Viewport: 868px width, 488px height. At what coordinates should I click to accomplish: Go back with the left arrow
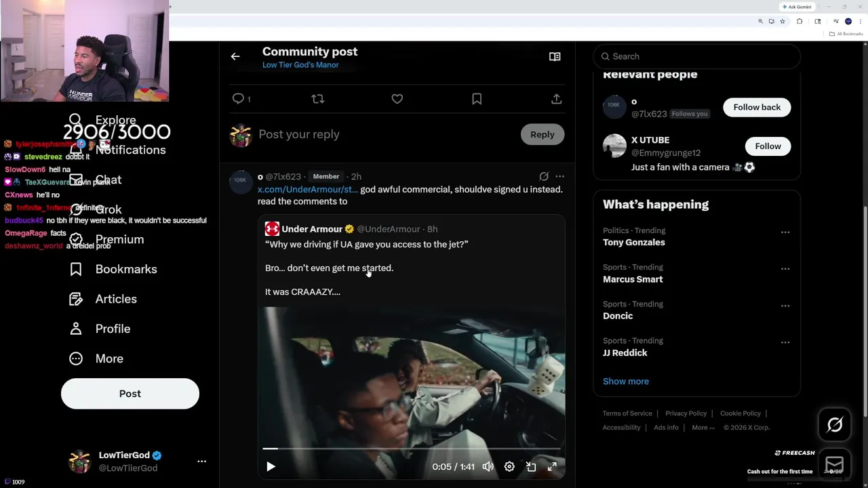point(235,56)
